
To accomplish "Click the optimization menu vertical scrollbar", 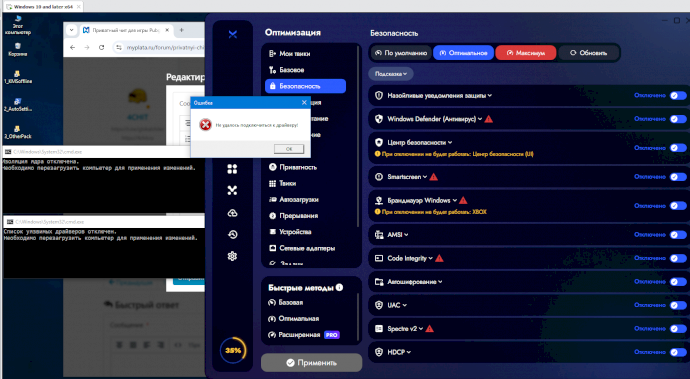I will [358, 136].
